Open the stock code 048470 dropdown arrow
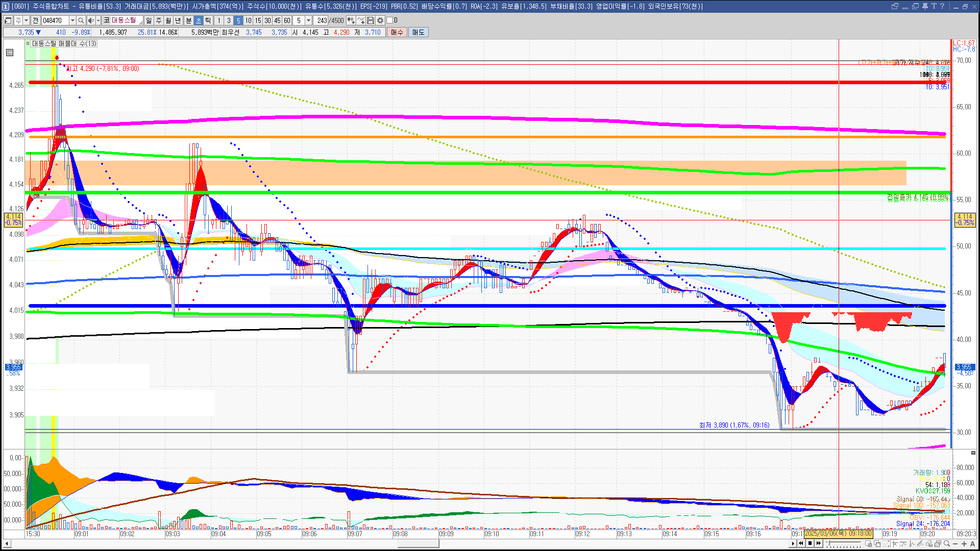Image resolution: width=980 pixels, height=551 pixels. click(72, 20)
